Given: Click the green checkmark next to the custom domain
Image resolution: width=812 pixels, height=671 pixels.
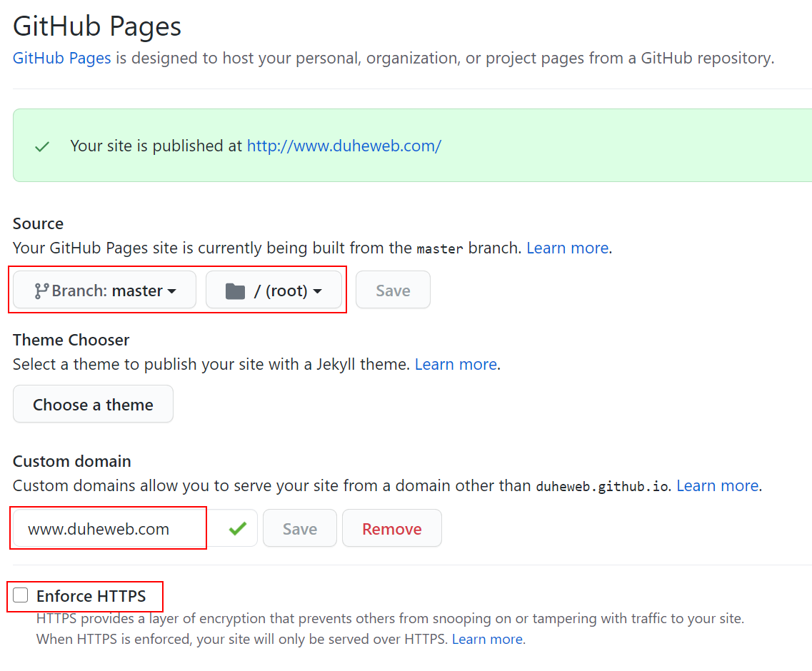Looking at the screenshot, I should pos(238,529).
